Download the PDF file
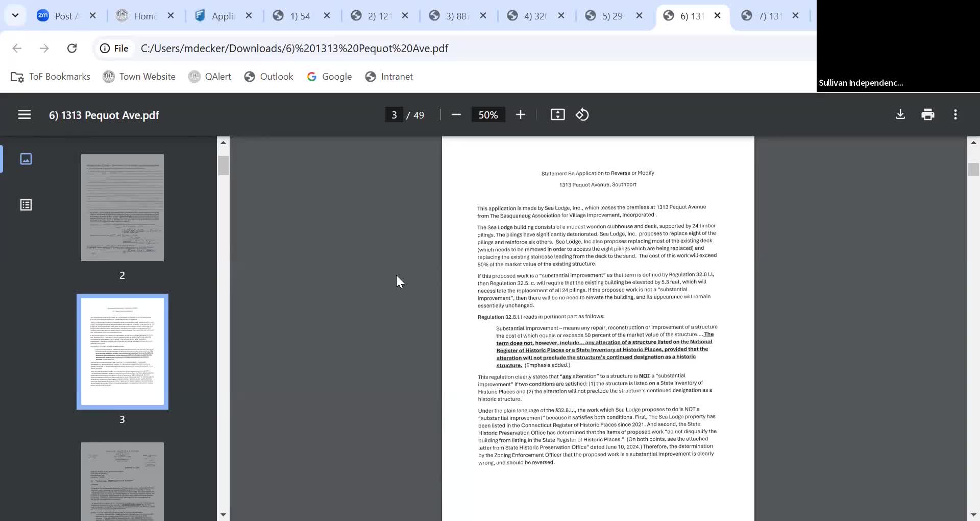The image size is (980, 521). click(900, 115)
